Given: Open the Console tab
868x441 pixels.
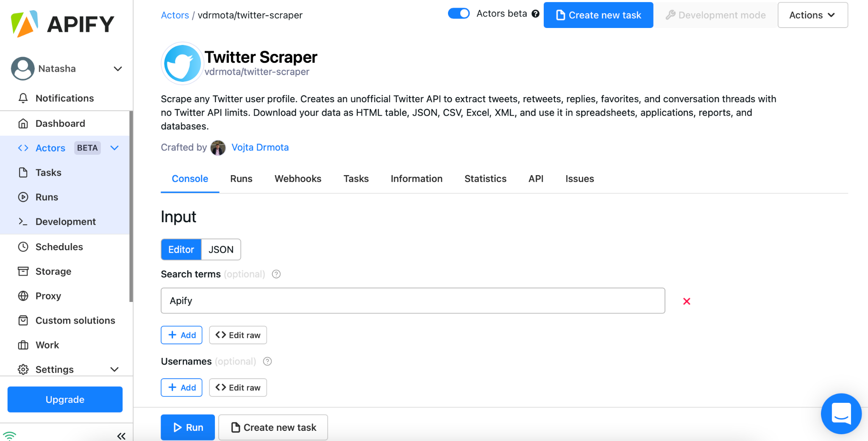Looking at the screenshot, I should pyautogui.click(x=190, y=179).
